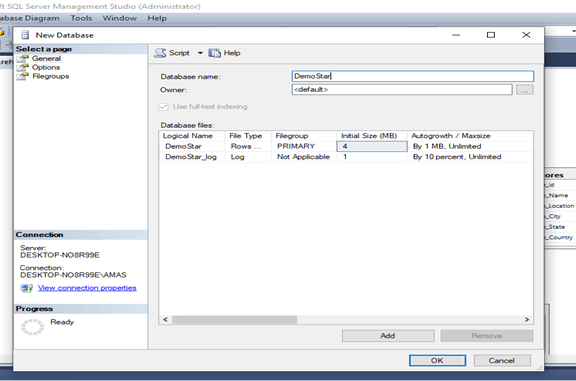
Task: Select File Type column header
Action: pyautogui.click(x=248, y=136)
